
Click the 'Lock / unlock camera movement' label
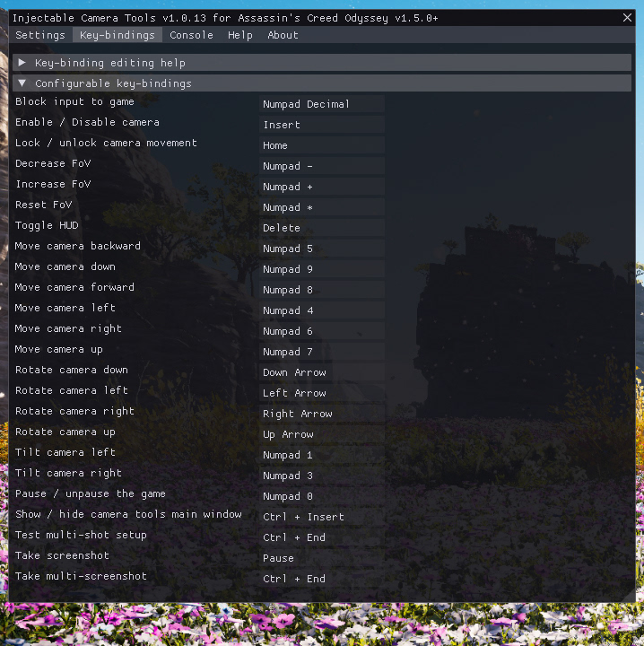[x=106, y=143]
